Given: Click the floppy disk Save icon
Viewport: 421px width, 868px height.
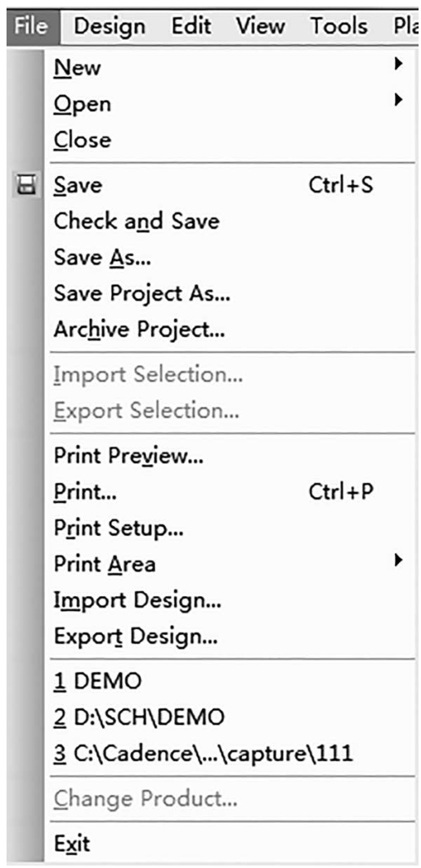Looking at the screenshot, I should (x=25, y=187).
